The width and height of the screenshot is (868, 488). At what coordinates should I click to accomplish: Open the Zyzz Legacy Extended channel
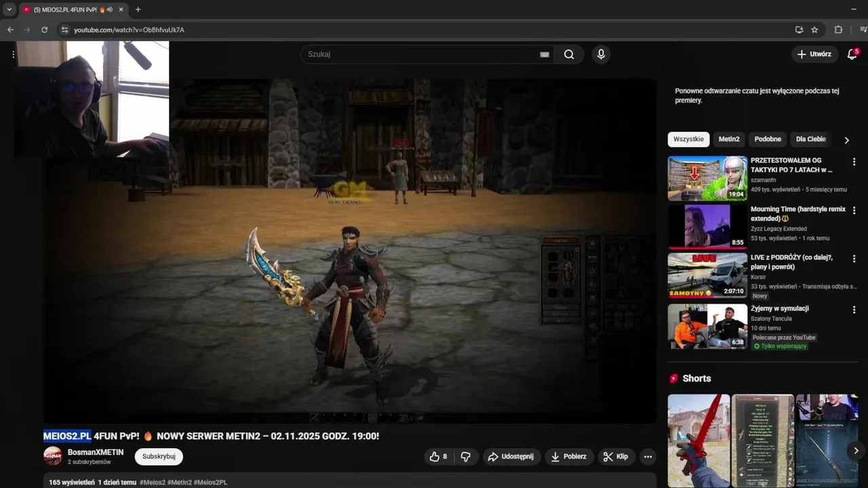click(778, 229)
